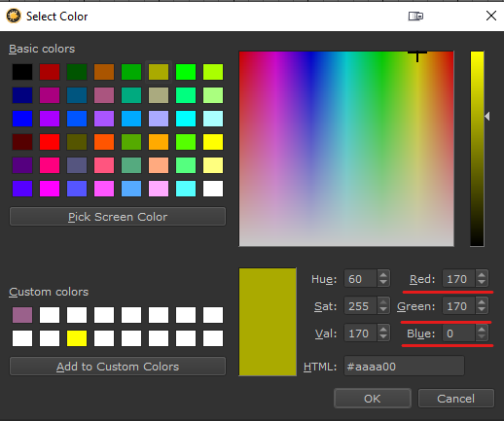Increase the Green value with up arrow
504x421 pixels.
click(x=482, y=302)
